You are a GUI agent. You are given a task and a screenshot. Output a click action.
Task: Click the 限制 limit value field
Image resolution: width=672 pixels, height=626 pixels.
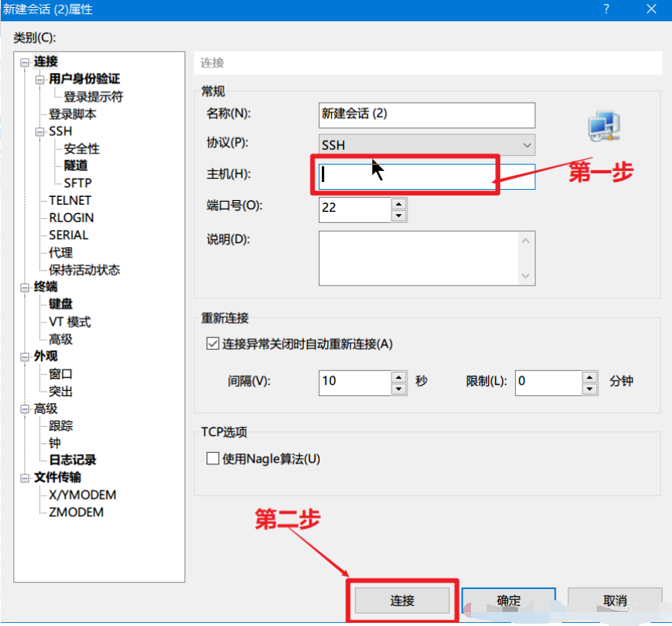[x=549, y=383]
